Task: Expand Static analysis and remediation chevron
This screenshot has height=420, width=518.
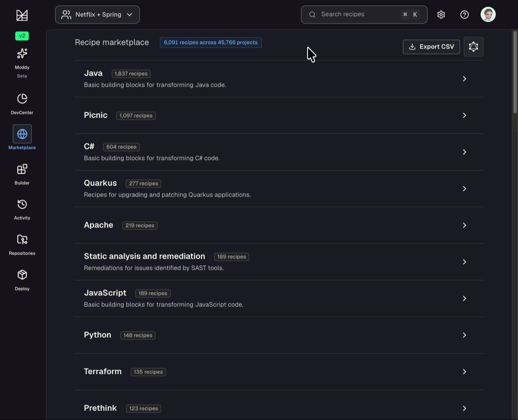Action: coord(465,262)
